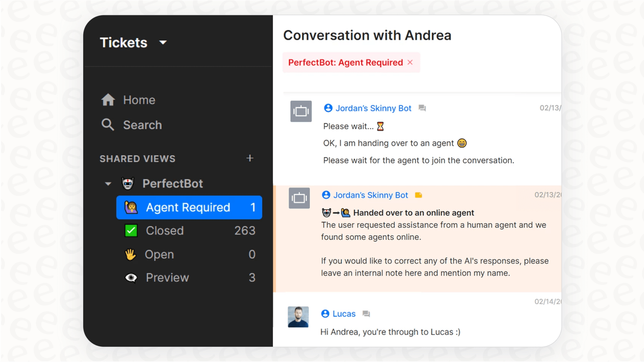Open the Tickets dropdown
This screenshot has height=362, width=644.
click(x=163, y=43)
